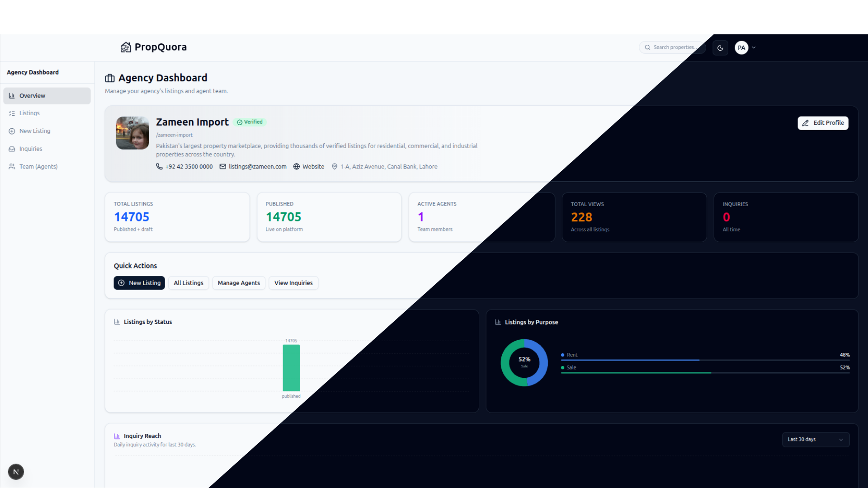Click the Listings by Status chart icon
This screenshot has height=488, width=868.
[117, 322]
